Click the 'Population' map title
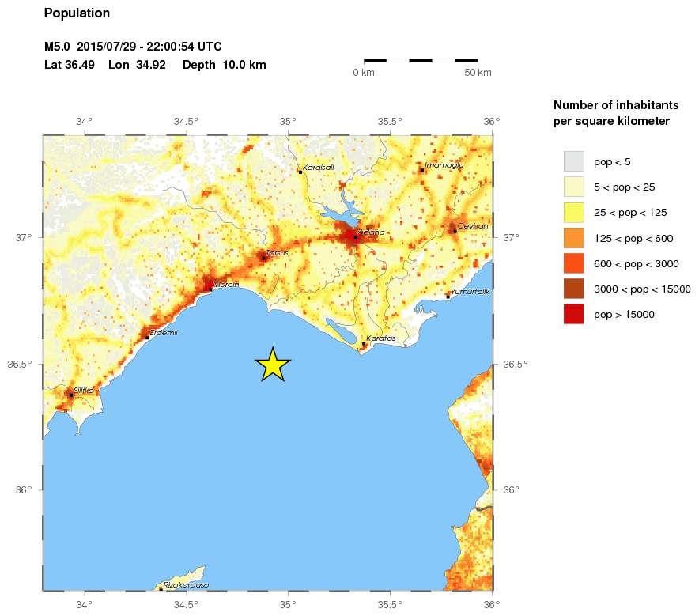Screen dimensions: 699x616 coord(77,13)
